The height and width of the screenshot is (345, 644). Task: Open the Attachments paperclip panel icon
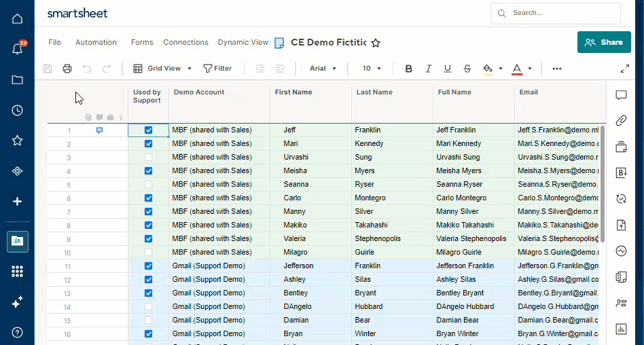coord(621,121)
